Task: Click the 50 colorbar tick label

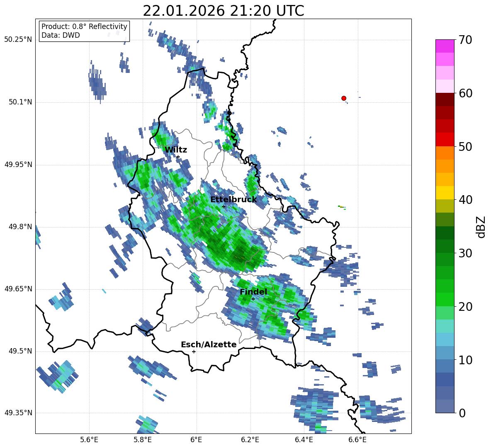Action: [x=465, y=146]
